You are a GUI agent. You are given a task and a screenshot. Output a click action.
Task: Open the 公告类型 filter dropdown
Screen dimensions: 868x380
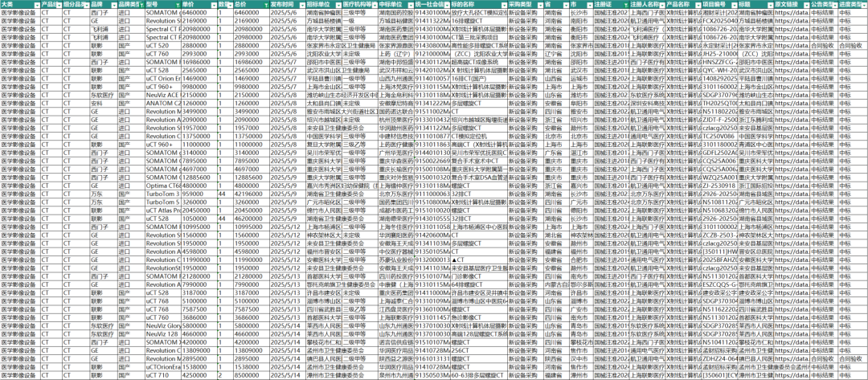click(x=833, y=4)
